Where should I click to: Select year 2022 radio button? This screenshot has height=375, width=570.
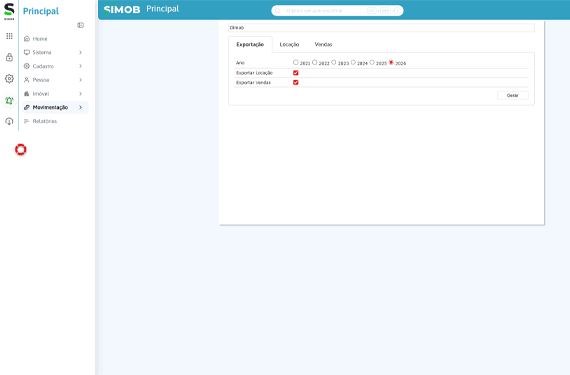pos(315,62)
